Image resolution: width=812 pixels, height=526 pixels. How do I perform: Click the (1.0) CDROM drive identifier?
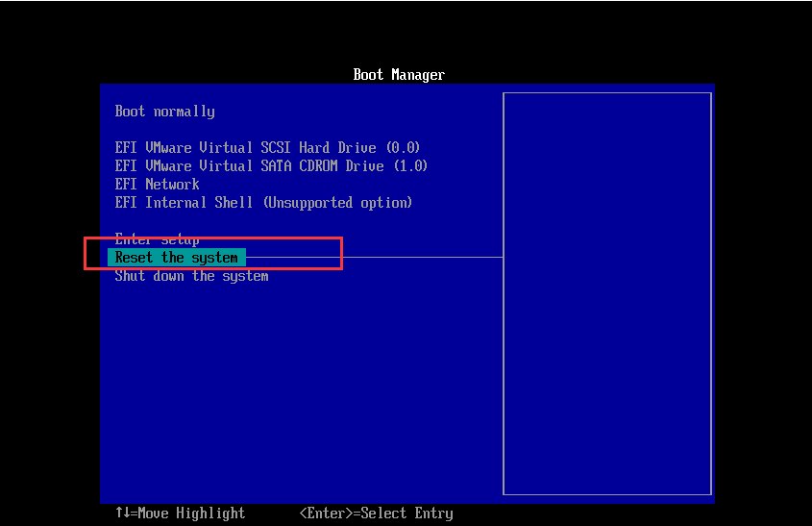click(x=410, y=166)
